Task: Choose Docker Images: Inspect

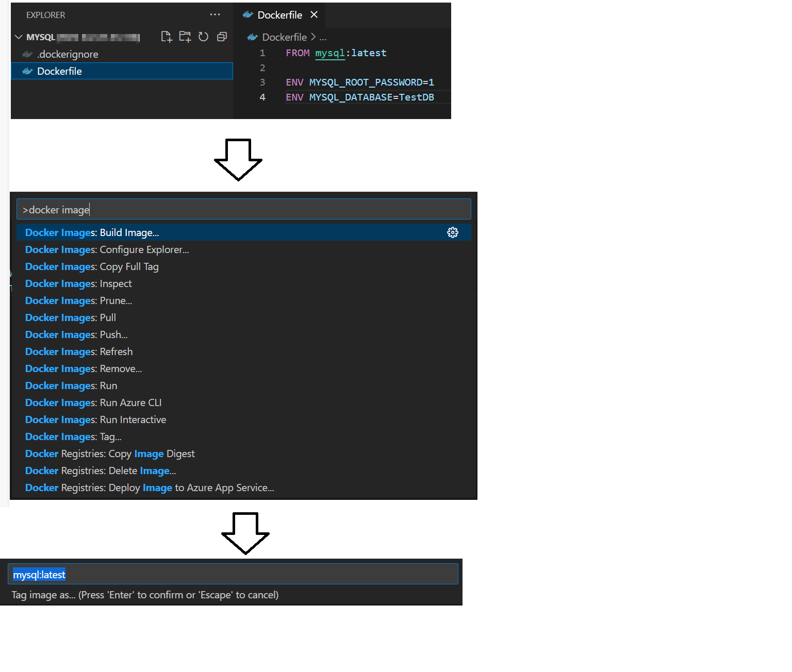Action: point(244,283)
